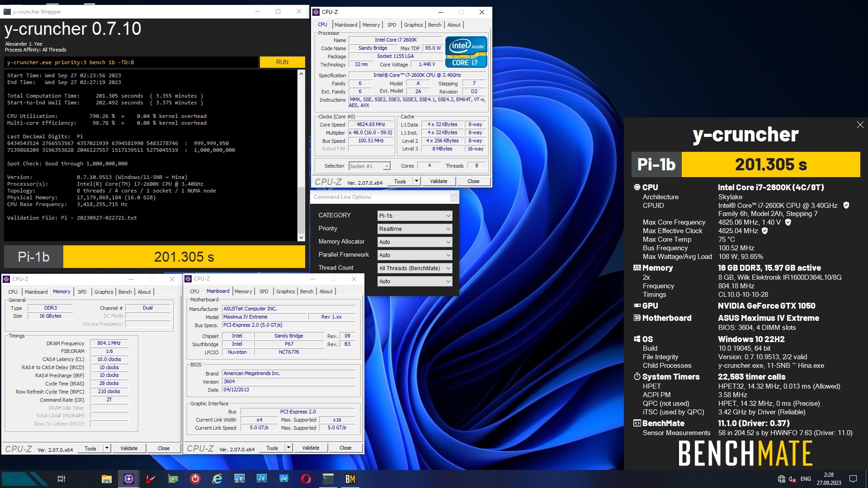Open CPU tab in CPU-Z Mainboard window
This screenshot has height=488, width=868.
coord(194,291)
